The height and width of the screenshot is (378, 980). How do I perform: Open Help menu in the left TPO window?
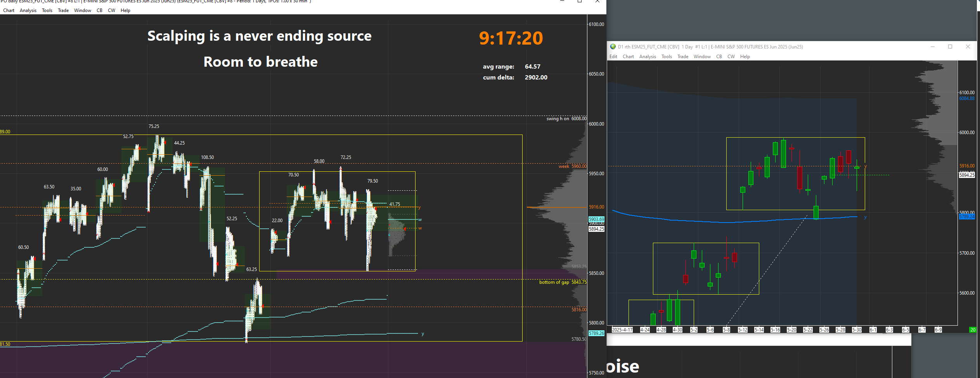pos(125,10)
